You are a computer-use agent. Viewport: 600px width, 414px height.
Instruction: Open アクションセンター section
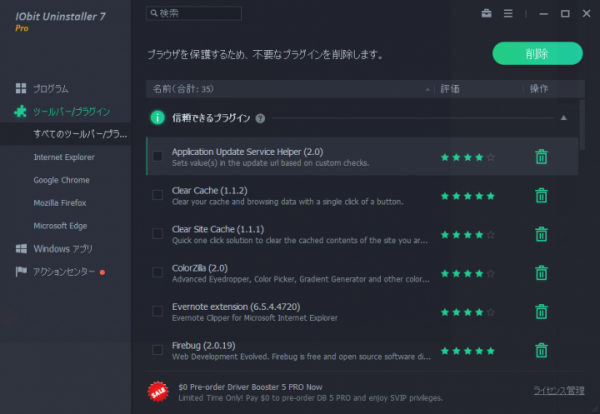pos(64,272)
